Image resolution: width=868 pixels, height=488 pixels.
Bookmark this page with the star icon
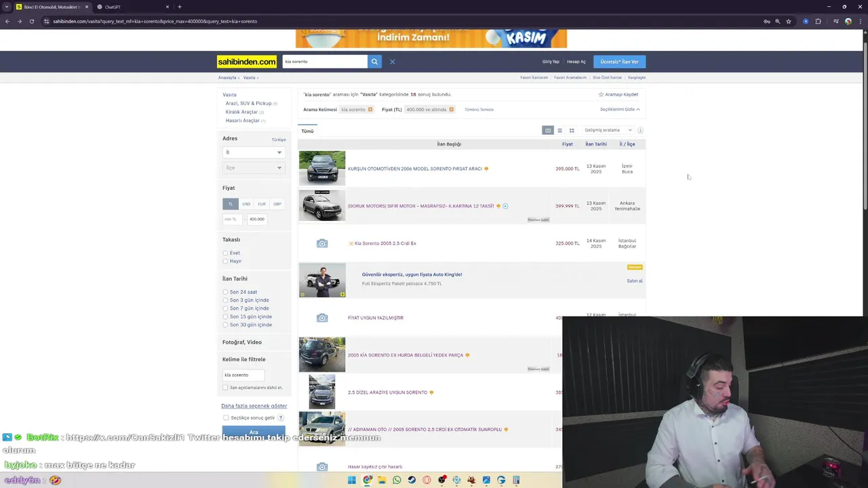(x=788, y=21)
